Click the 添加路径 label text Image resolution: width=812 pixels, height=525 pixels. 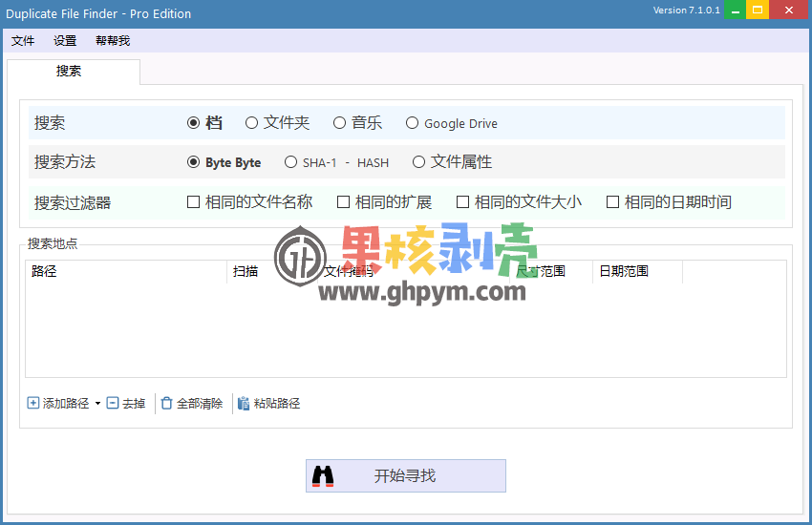pyautogui.click(x=66, y=404)
